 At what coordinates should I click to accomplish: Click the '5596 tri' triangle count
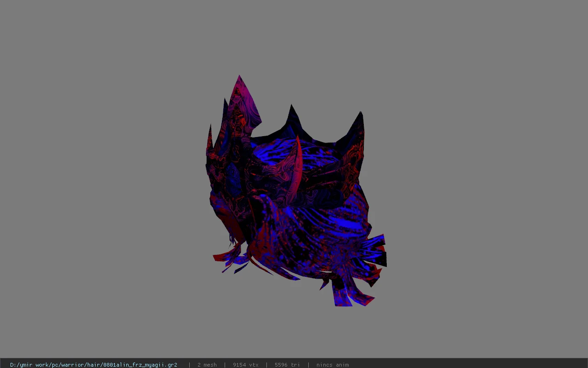(287, 365)
